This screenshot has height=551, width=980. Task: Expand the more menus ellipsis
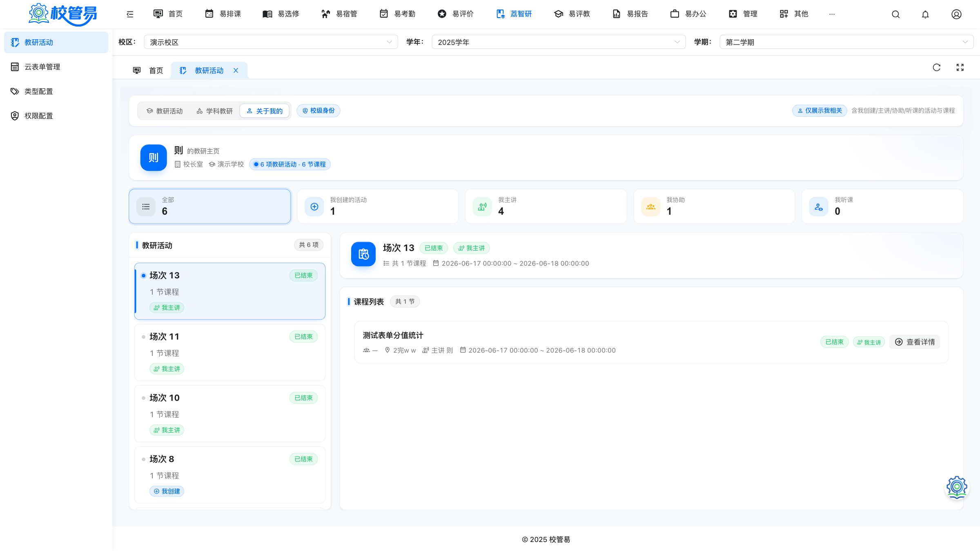tap(832, 14)
